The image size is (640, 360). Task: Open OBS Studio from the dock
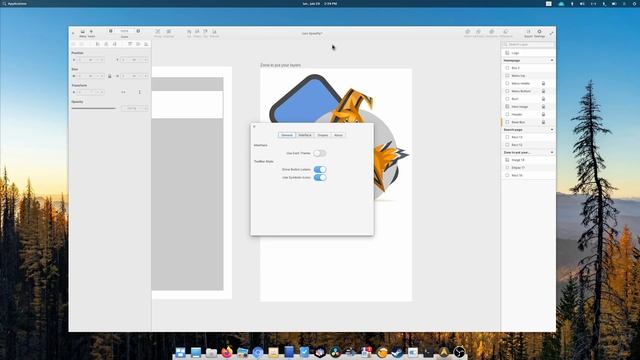[x=459, y=352]
